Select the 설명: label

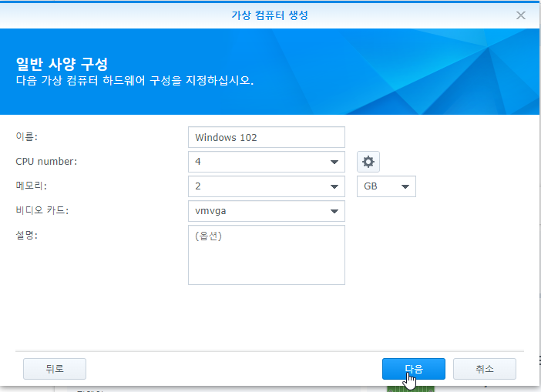coord(26,235)
